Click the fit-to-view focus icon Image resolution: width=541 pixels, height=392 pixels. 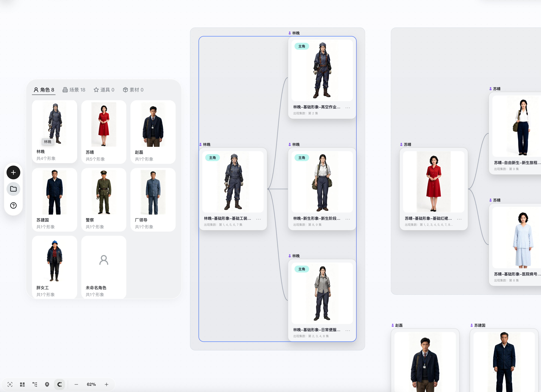[10, 384]
